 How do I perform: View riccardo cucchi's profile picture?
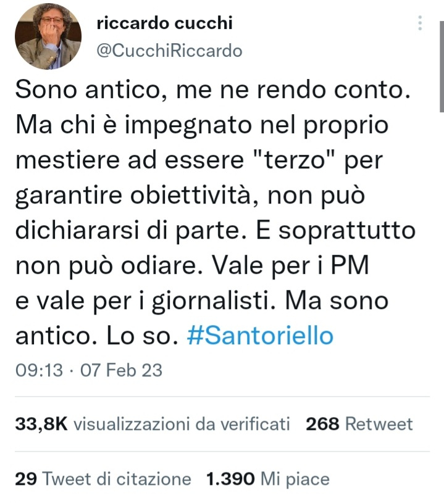48,36
